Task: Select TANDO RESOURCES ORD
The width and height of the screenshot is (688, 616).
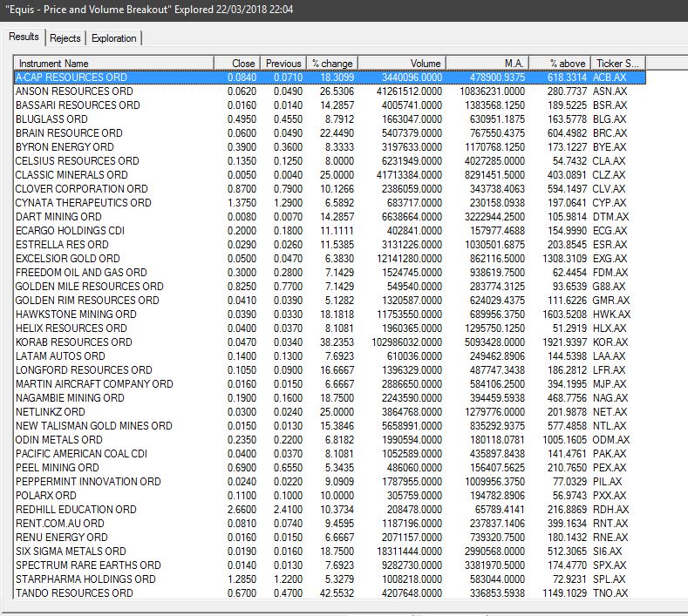Action: coord(330,593)
